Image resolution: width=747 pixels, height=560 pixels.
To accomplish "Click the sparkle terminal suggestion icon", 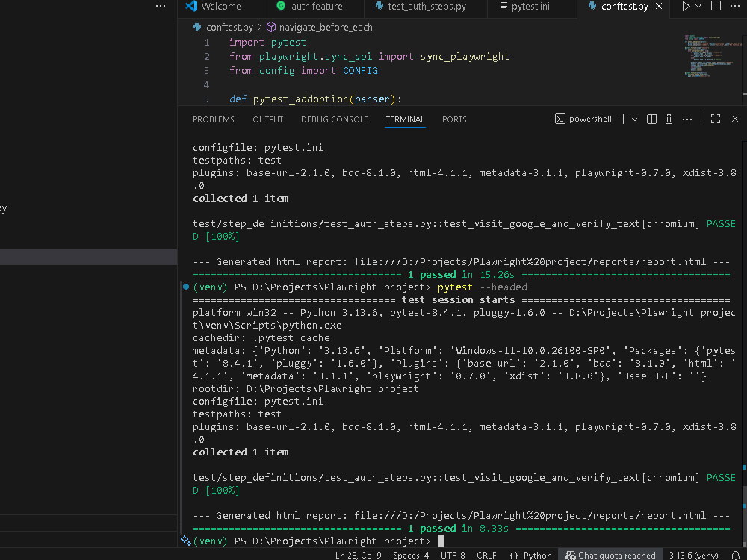I will pyautogui.click(x=186, y=541).
